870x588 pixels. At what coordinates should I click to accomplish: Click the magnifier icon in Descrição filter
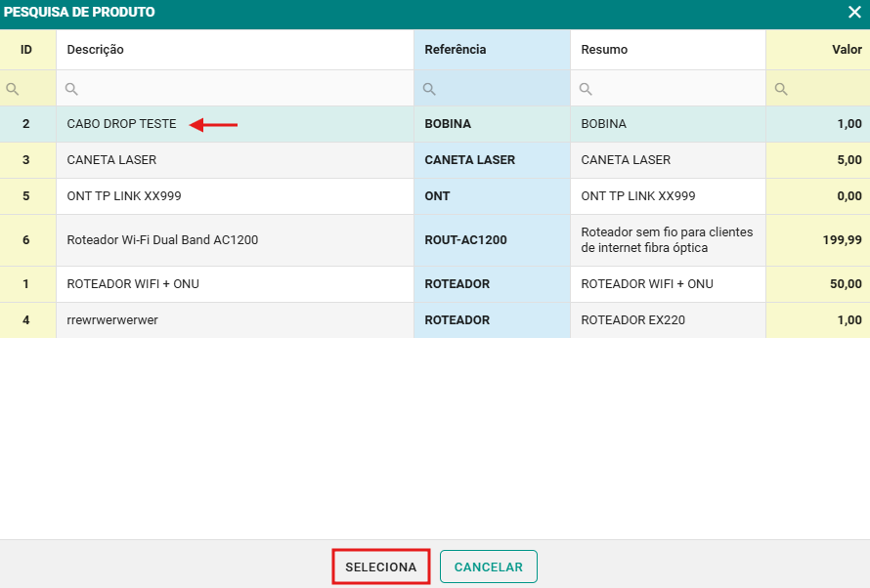[71, 89]
